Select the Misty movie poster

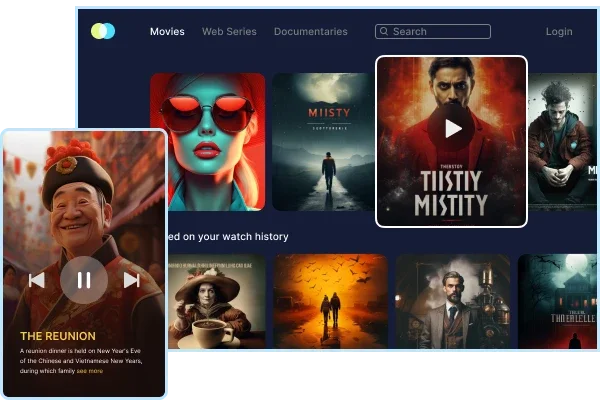[x=321, y=141]
